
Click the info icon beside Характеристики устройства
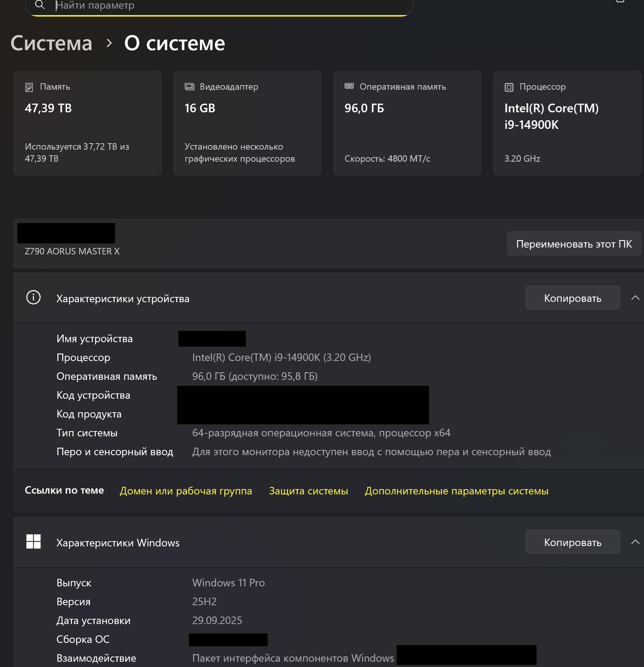34,298
